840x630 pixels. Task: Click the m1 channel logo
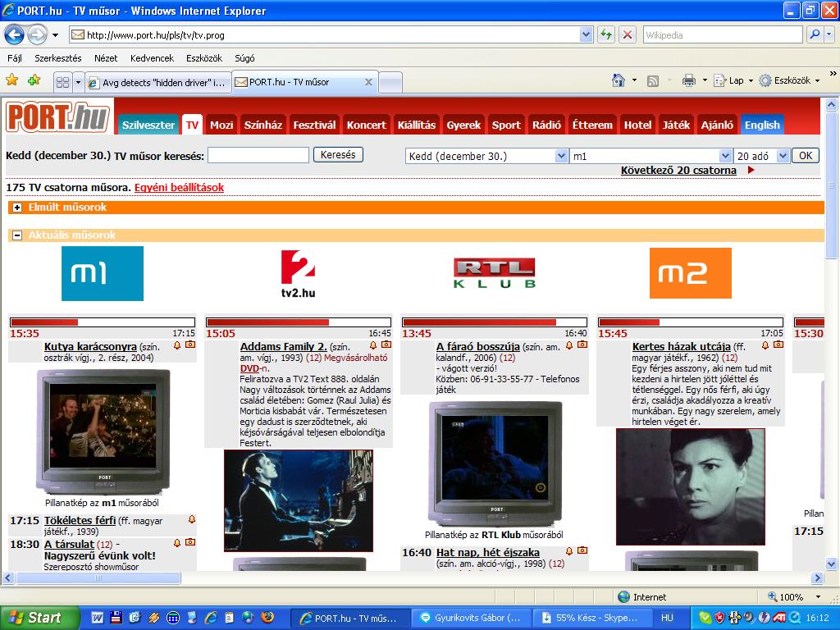[103, 273]
